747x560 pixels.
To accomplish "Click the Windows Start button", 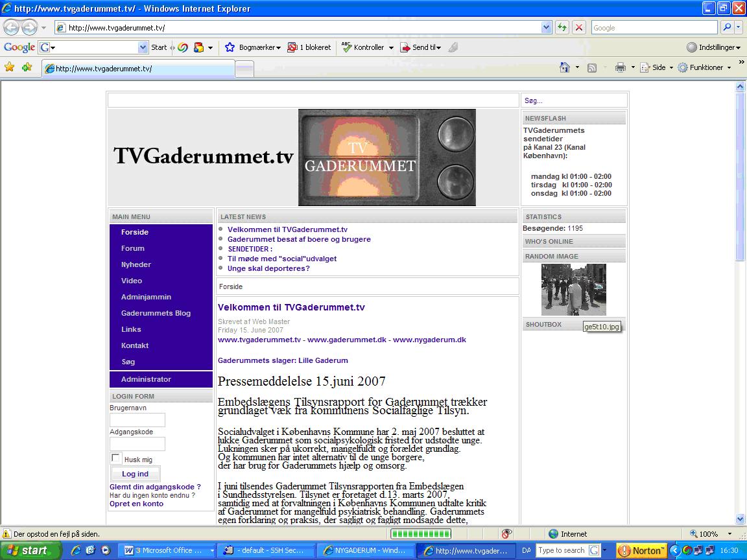I will tap(30, 550).
